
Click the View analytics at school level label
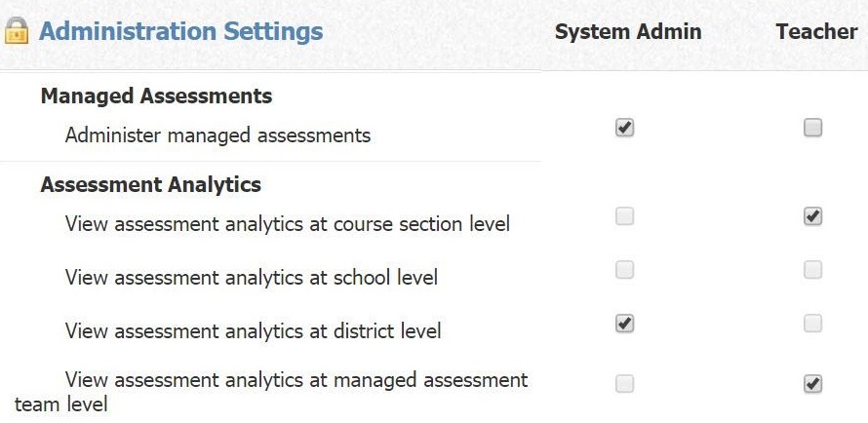click(x=251, y=278)
